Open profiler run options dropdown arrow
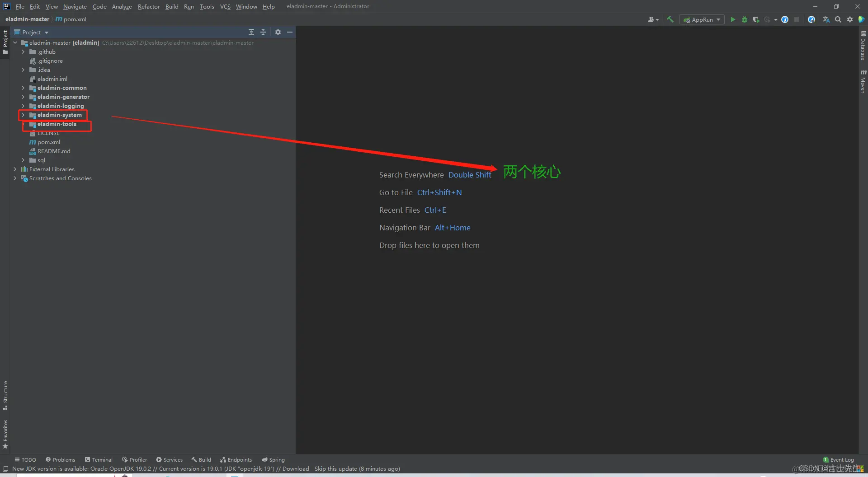Viewport: 868px width, 477px height. pos(775,19)
